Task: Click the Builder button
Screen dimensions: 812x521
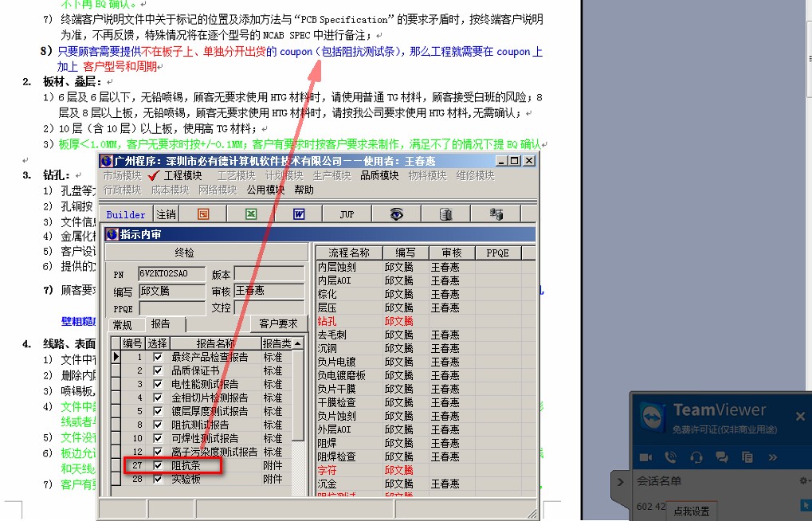Action: 126,214
